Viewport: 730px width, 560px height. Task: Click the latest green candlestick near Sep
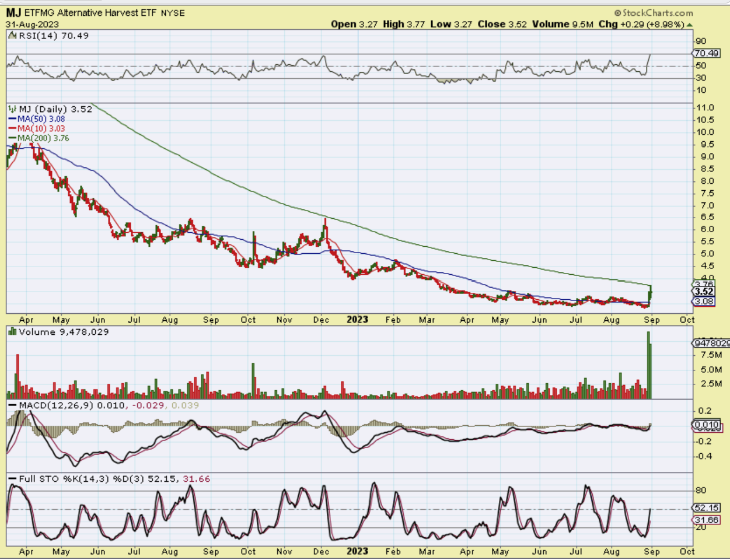point(650,292)
